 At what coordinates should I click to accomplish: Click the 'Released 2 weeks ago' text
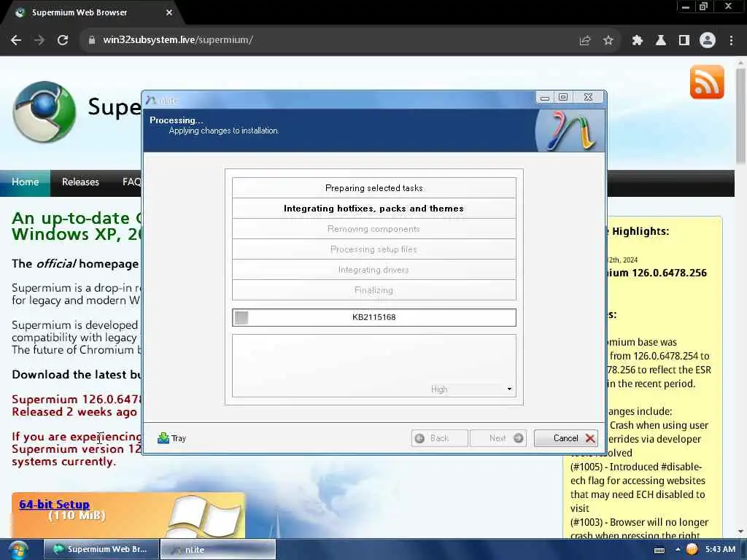[74, 413]
